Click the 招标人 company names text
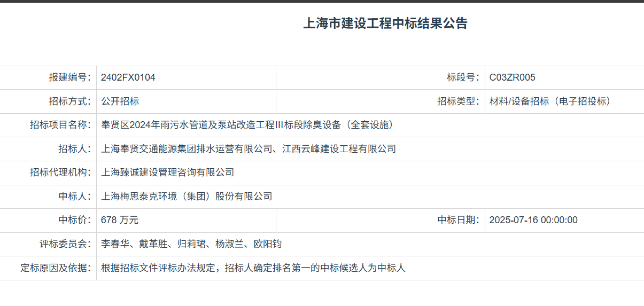Viewport: 644px width, 306px height. click(249, 149)
